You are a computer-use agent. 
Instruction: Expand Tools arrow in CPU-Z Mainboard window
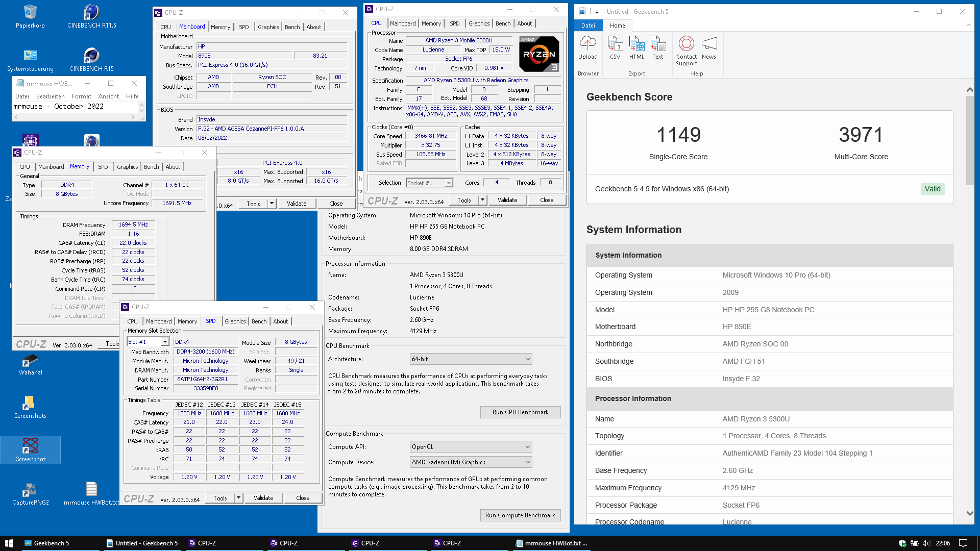(272, 204)
